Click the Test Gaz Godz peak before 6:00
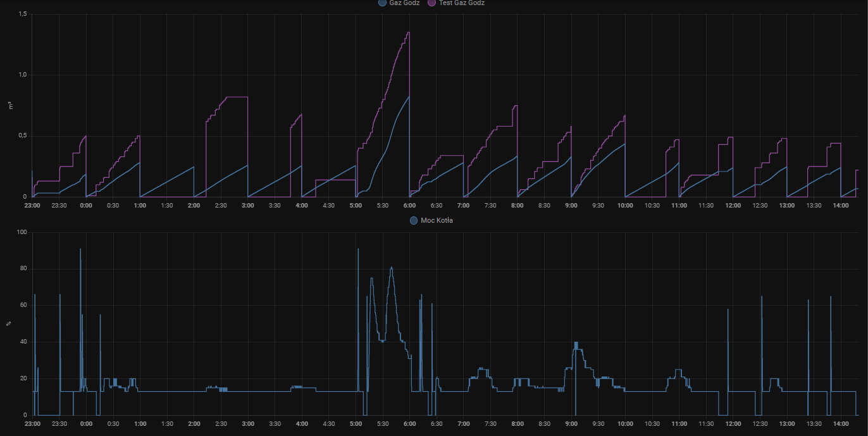This screenshot has height=436, width=868. 408,33
